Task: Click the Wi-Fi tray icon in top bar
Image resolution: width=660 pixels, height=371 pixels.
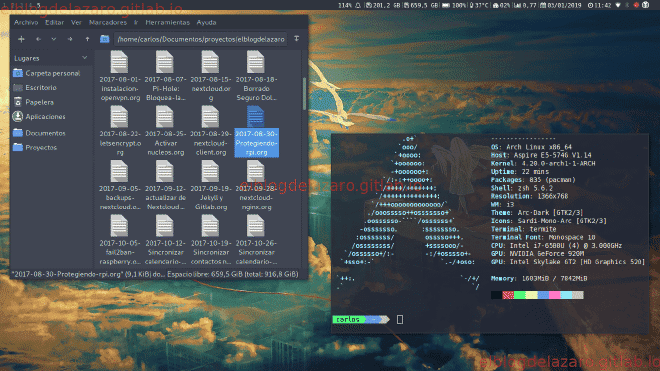Action: pos(618,5)
